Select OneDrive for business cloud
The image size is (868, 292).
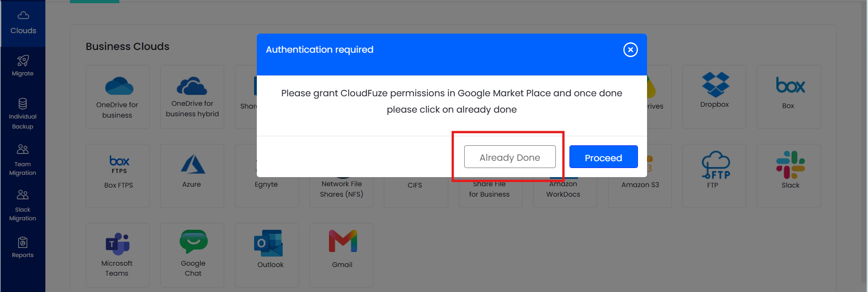(118, 97)
